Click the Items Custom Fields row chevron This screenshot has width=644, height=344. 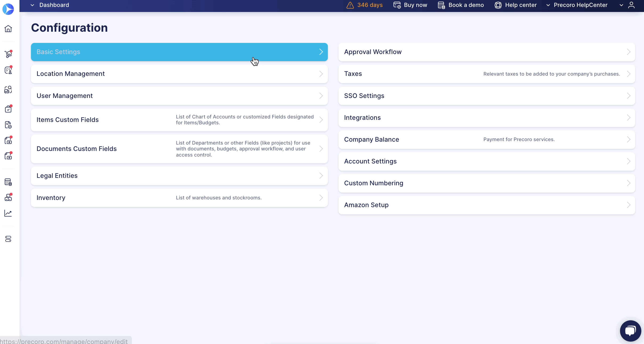click(x=321, y=120)
